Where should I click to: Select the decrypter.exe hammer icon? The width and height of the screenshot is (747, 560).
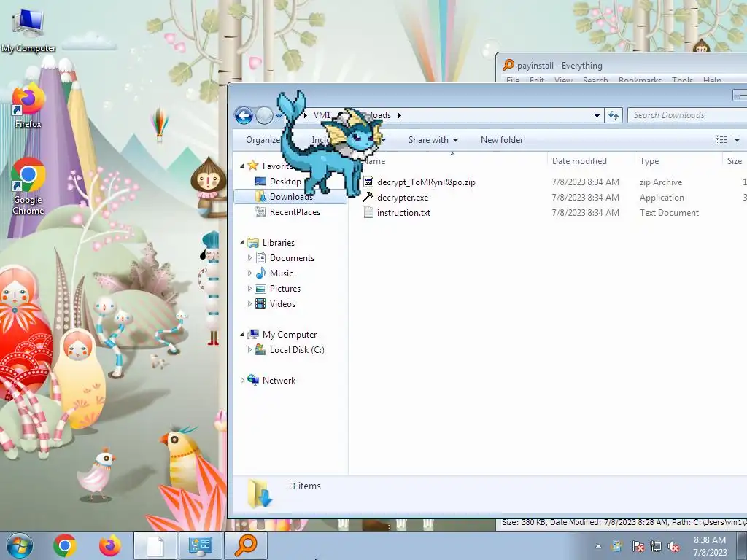coord(368,197)
